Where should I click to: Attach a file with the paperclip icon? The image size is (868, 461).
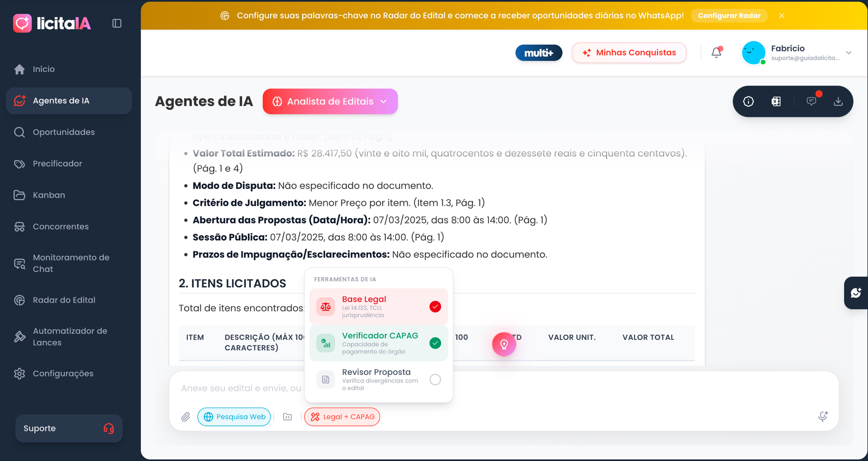(185, 417)
